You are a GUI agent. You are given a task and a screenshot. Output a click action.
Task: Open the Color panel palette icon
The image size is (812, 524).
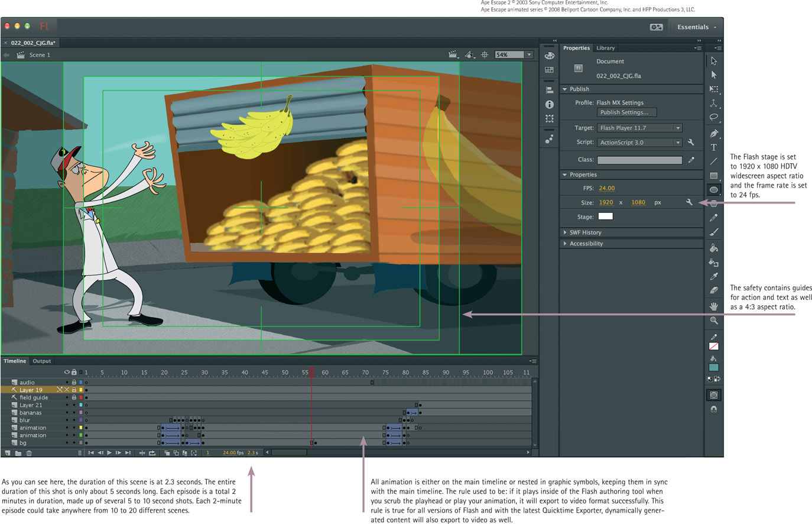[550, 56]
